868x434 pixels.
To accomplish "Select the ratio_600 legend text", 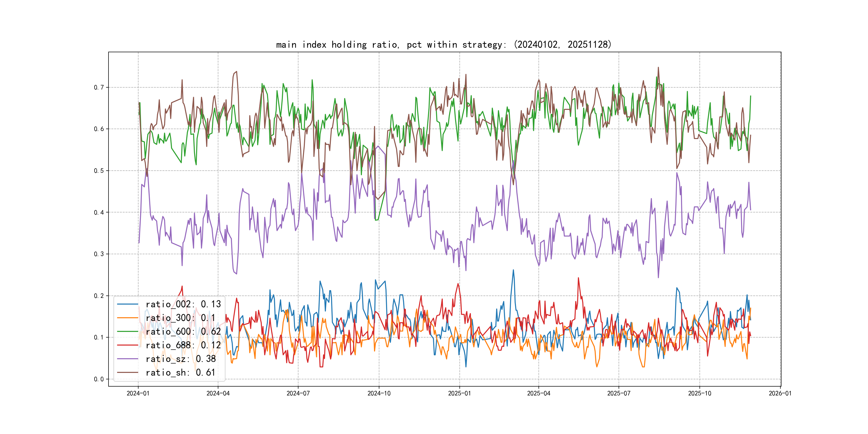I will (183, 332).
